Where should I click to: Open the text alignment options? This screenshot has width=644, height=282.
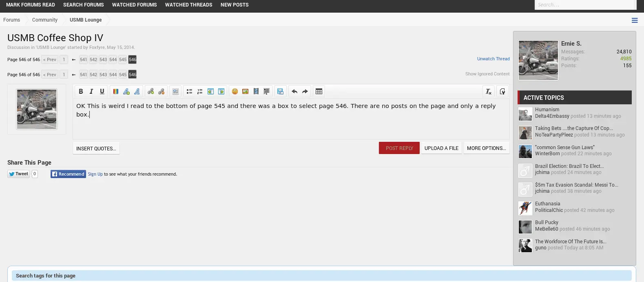point(175,91)
